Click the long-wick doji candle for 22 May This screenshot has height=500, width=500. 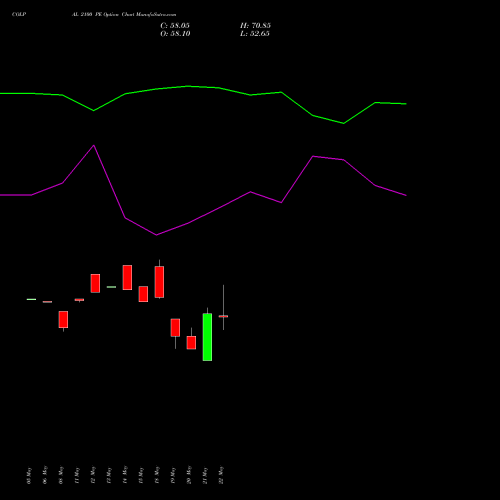click(223, 316)
